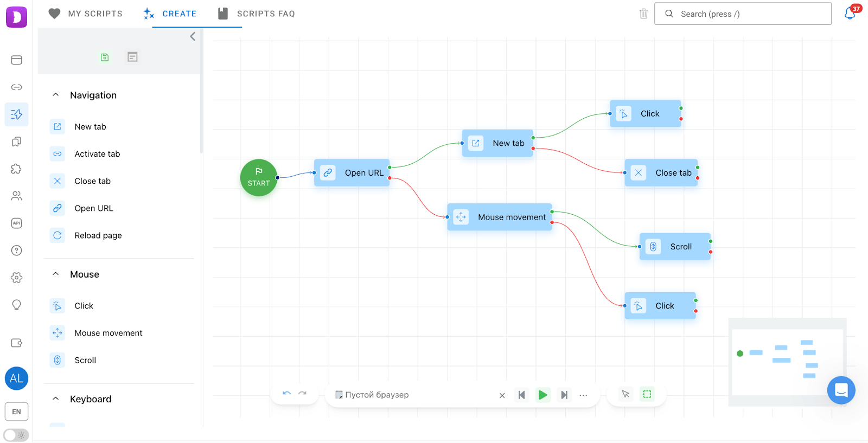
Task: Open the settings gear in sidebar
Action: 16,278
